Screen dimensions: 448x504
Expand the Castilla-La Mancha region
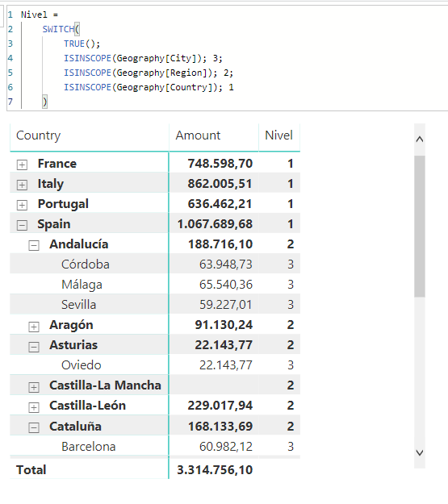click(x=34, y=387)
